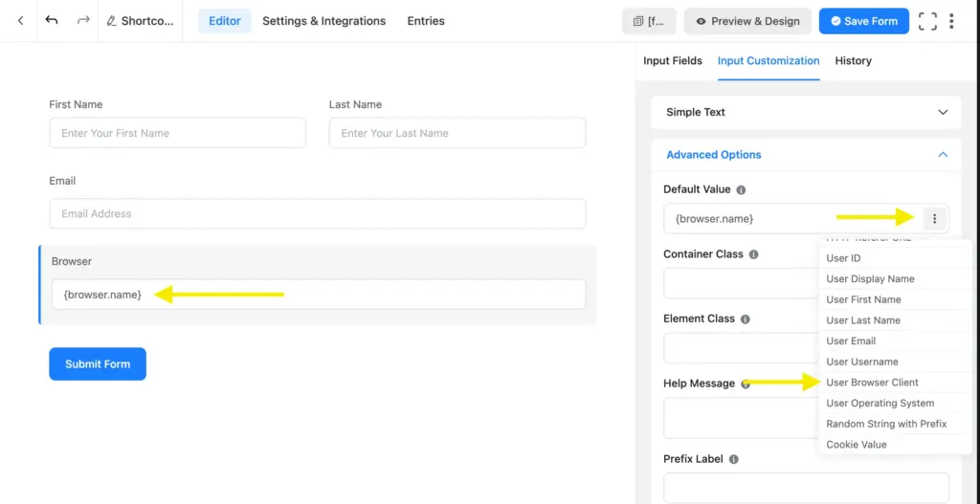Image resolution: width=980 pixels, height=504 pixels.
Task: Expand the Simple Text section
Action: coord(806,113)
